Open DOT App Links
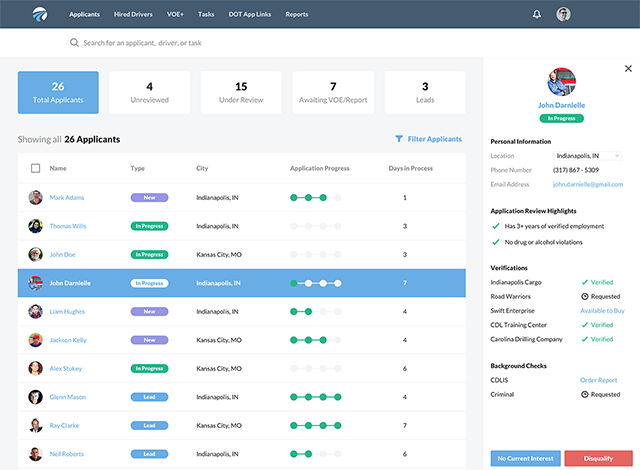This screenshot has height=470, width=640. (250, 14)
